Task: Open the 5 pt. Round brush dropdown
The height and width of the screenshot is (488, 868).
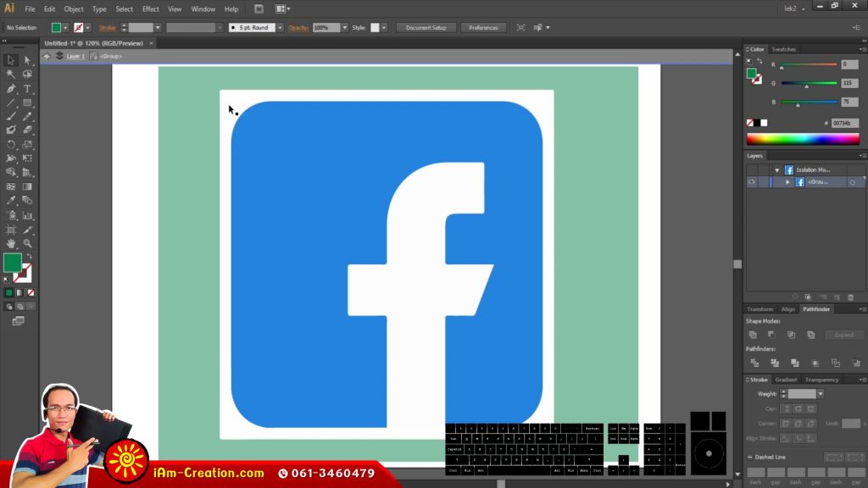Action: pos(280,28)
